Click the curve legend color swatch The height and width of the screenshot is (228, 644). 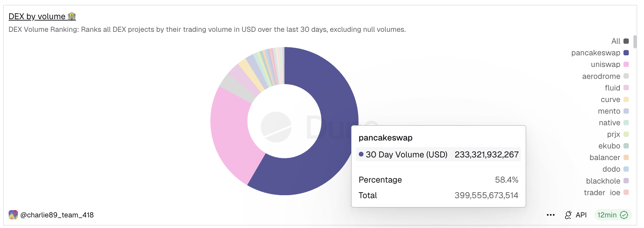[x=626, y=99]
